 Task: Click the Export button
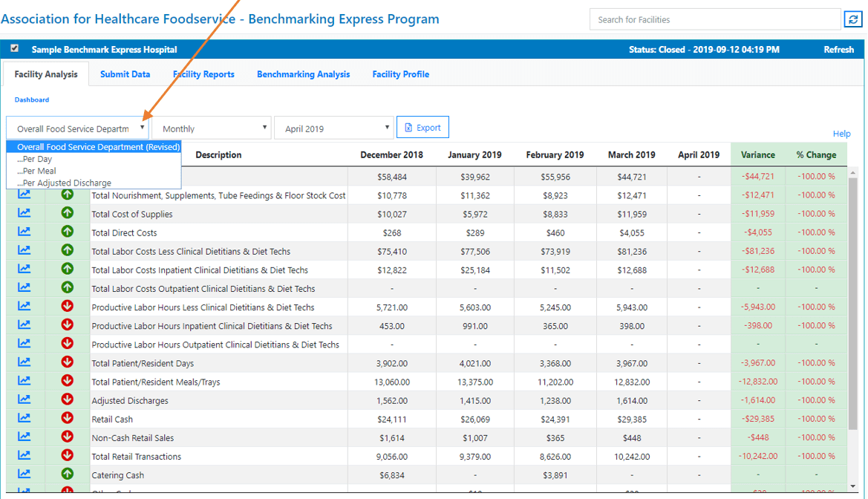[422, 128]
